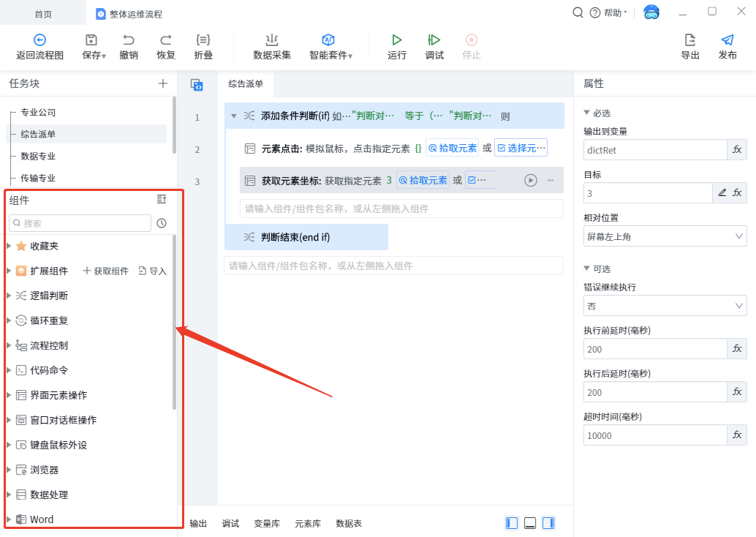Expand the 逻辑判断 component group

[49, 296]
